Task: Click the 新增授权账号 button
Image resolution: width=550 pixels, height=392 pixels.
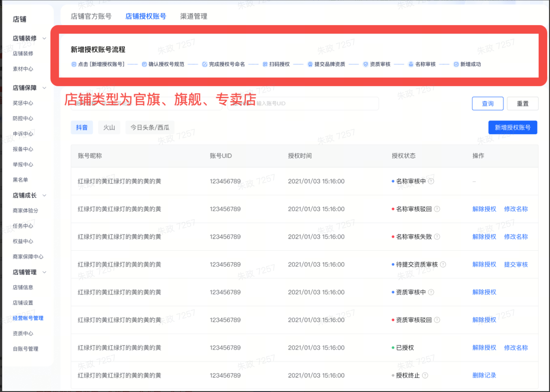Action: click(x=512, y=127)
